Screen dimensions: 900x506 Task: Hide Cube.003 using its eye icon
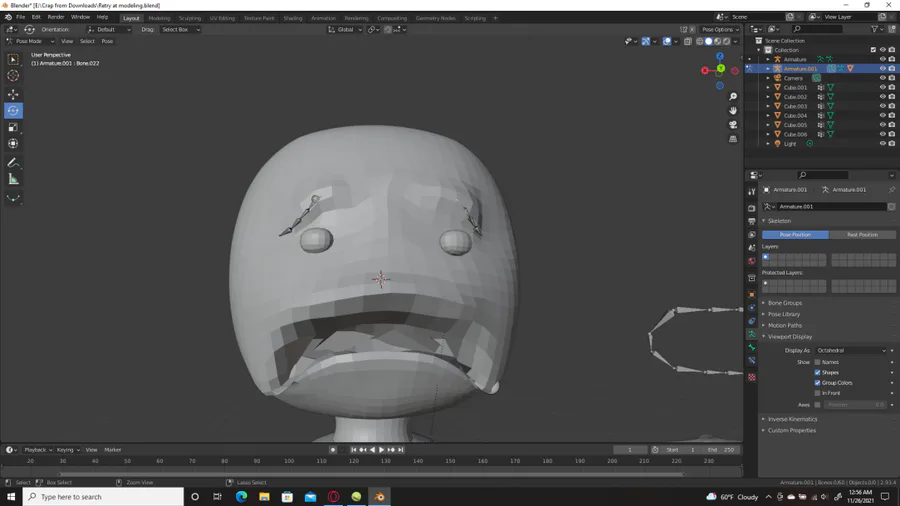pyautogui.click(x=882, y=106)
